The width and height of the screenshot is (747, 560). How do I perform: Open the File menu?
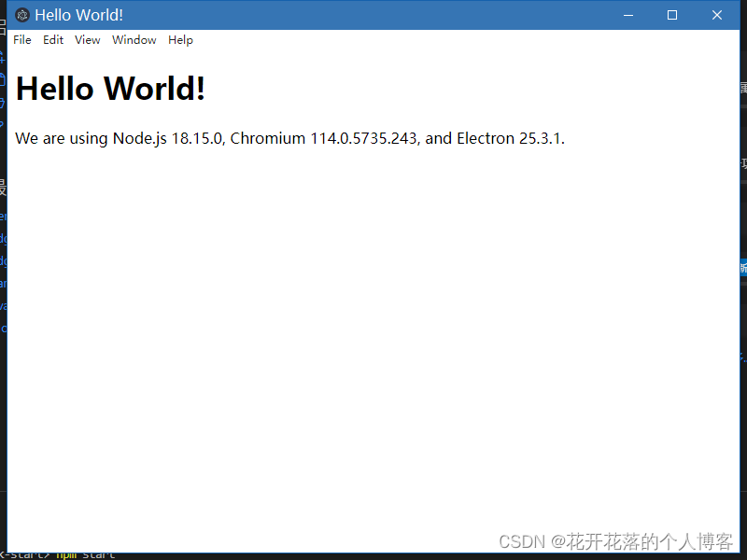coord(22,40)
